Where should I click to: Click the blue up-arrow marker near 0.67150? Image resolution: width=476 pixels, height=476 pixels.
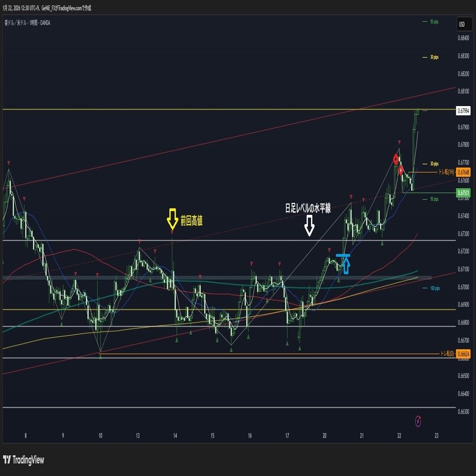click(346, 265)
